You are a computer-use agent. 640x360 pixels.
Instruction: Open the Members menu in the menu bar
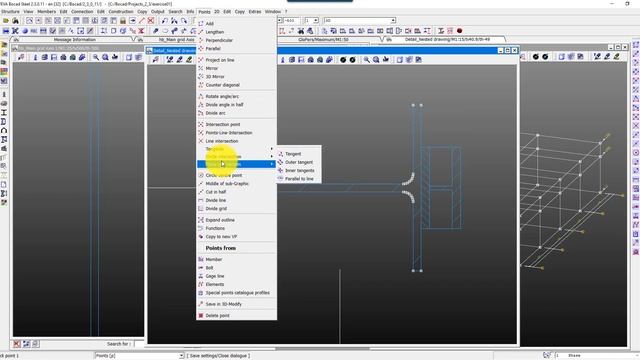[47, 11]
